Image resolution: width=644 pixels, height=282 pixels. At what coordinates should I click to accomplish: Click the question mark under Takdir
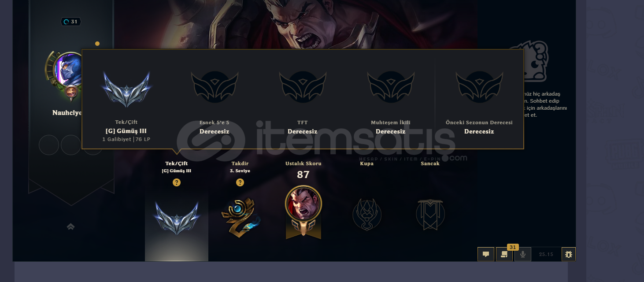point(240,182)
